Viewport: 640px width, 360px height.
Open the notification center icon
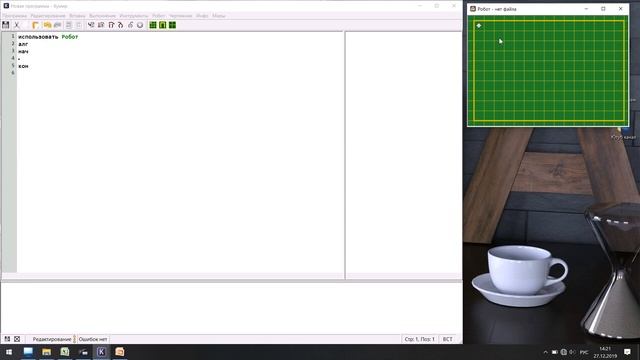click(x=627, y=352)
